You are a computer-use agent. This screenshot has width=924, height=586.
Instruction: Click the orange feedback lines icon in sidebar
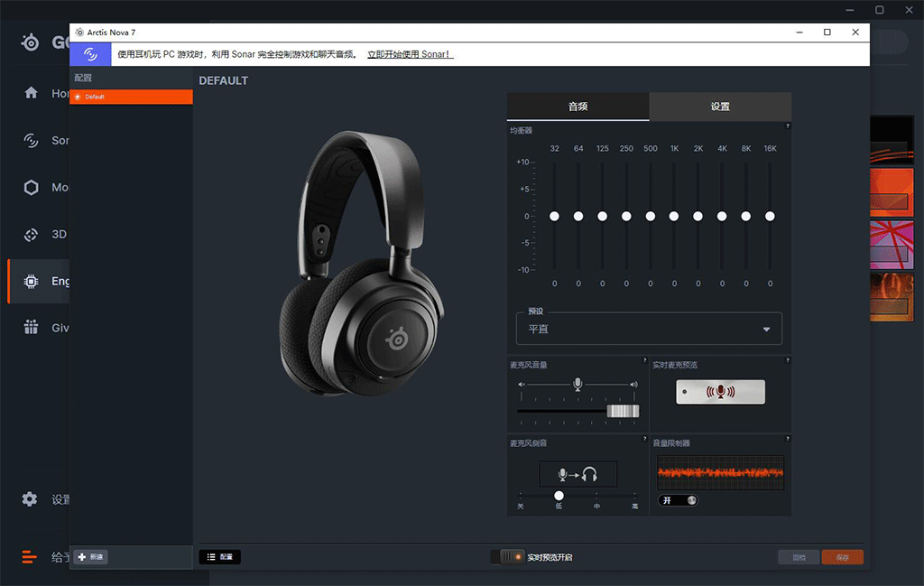tap(29, 556)
